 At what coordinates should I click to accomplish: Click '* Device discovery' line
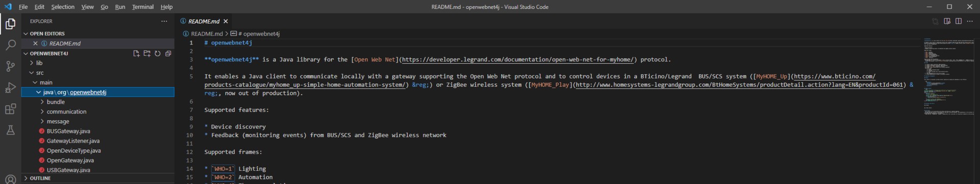[235, 127]
